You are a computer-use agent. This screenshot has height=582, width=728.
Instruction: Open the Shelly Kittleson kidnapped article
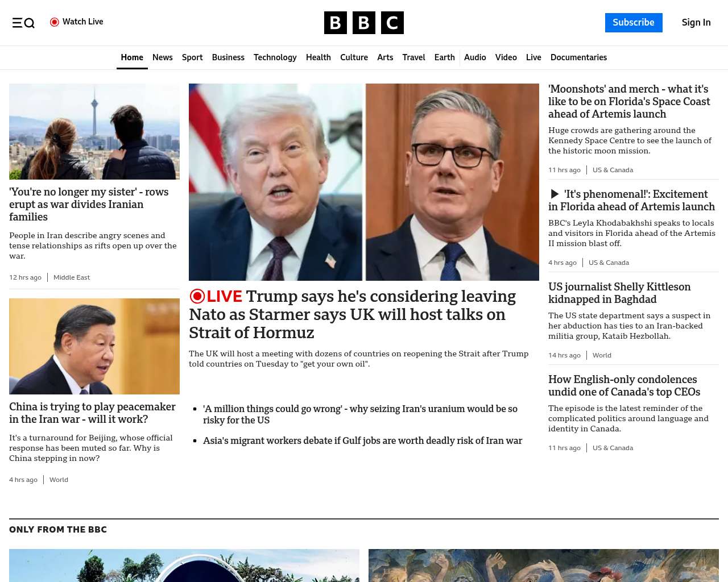(x=619, y=293)
